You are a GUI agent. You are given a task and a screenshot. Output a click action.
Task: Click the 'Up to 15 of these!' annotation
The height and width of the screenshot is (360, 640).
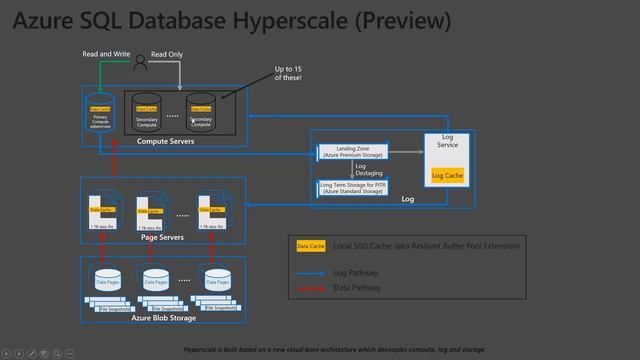point(288,73)
